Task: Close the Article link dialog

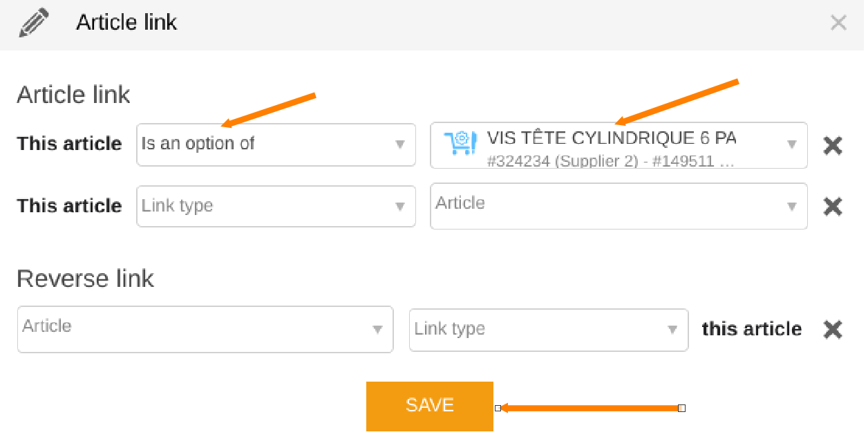Action: 838,23
